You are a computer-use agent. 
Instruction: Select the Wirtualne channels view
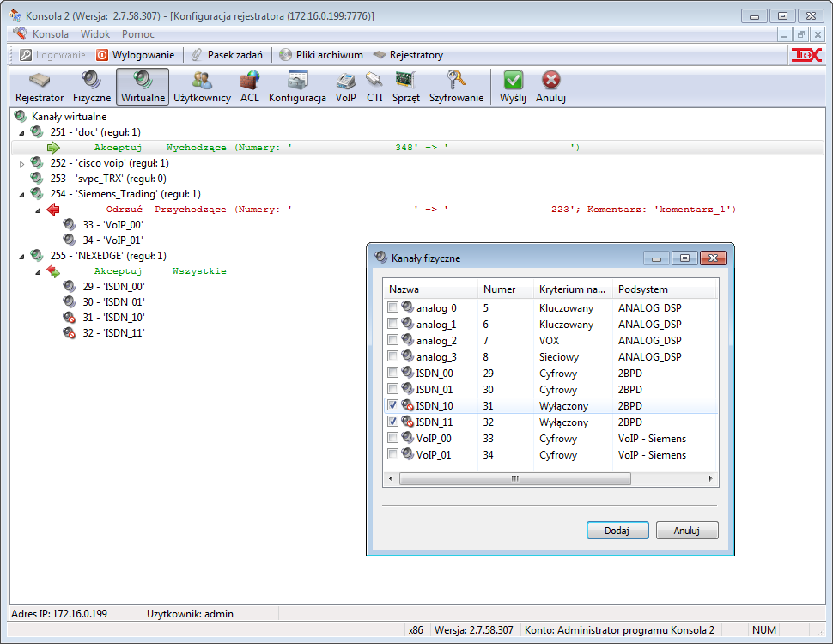[143, 87]
